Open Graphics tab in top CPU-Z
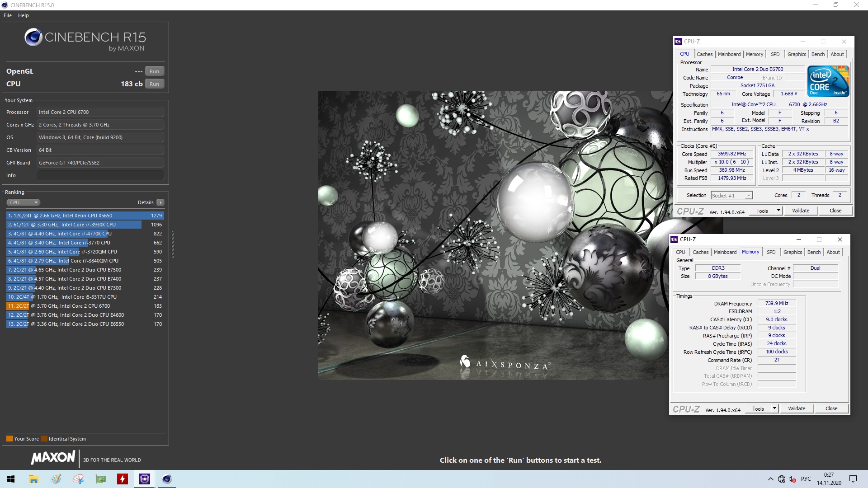The image size is (868, 488). (797, 54)
